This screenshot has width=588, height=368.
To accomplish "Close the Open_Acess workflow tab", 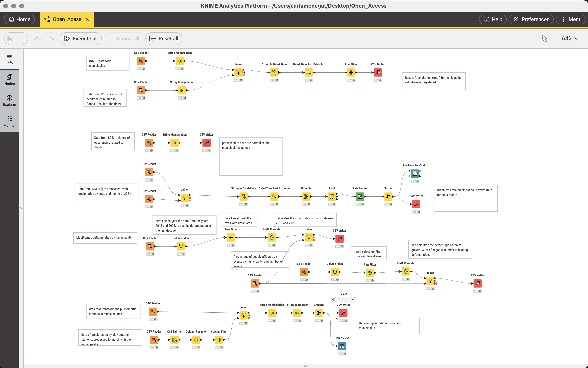I will coord(87,19).
